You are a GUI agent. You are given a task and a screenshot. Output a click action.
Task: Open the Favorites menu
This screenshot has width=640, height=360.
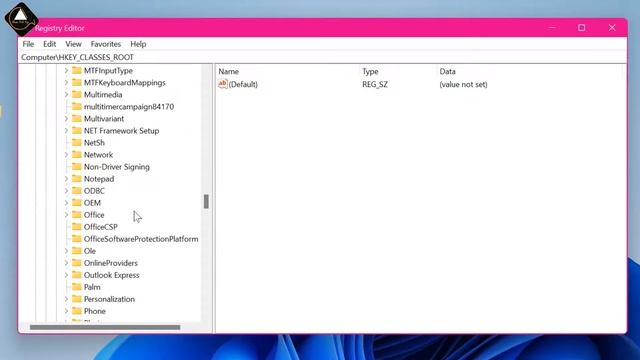[106, 44]
